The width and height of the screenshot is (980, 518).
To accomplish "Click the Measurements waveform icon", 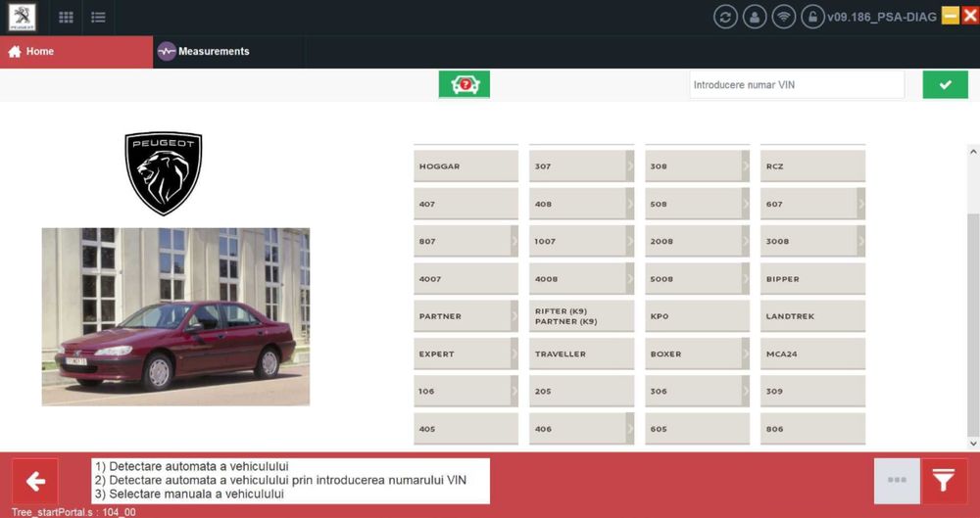I will 167,51.
